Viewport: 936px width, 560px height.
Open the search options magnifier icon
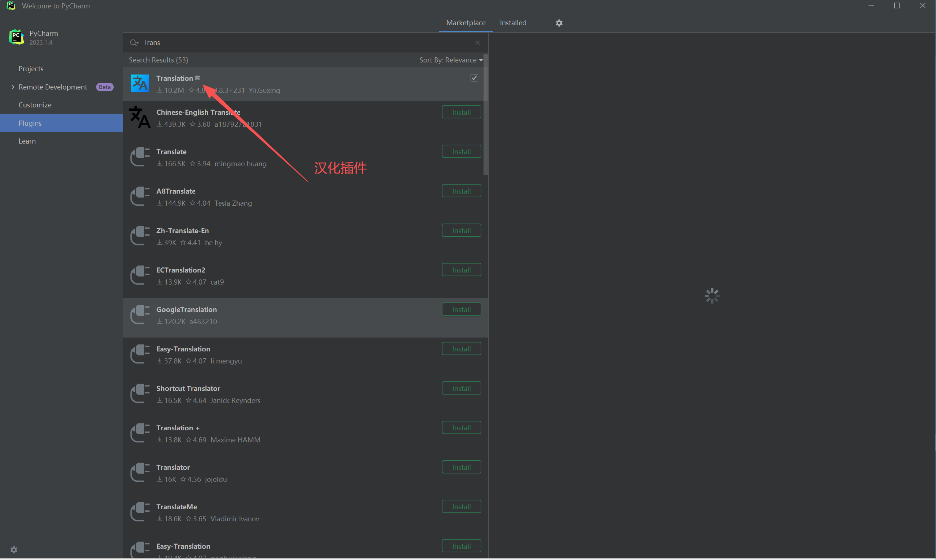[134, 43]
